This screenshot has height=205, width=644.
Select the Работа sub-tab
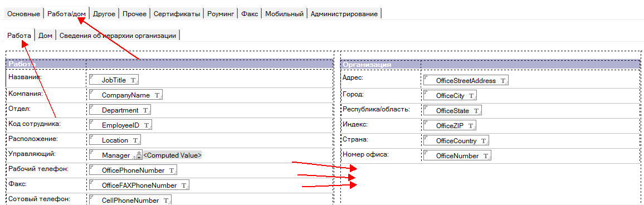(19, 35)
